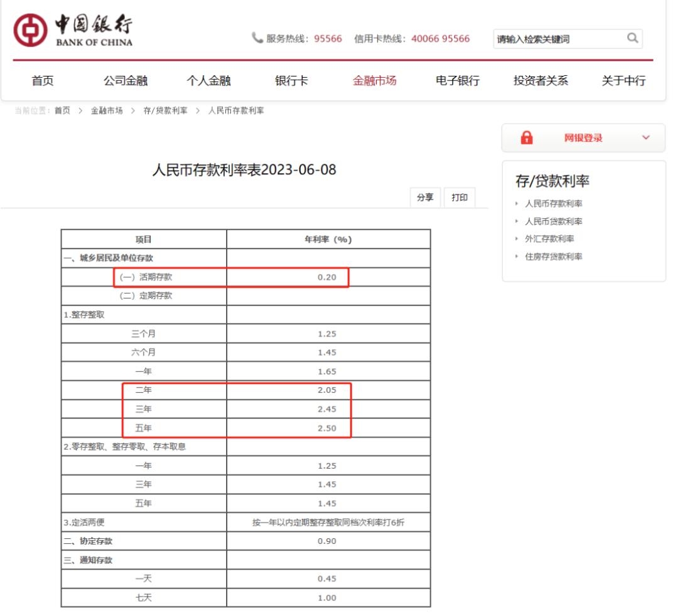The height and width of the screenshot is (616, 678).
Task: Click the red lock icon
Action: click(527, 138)
